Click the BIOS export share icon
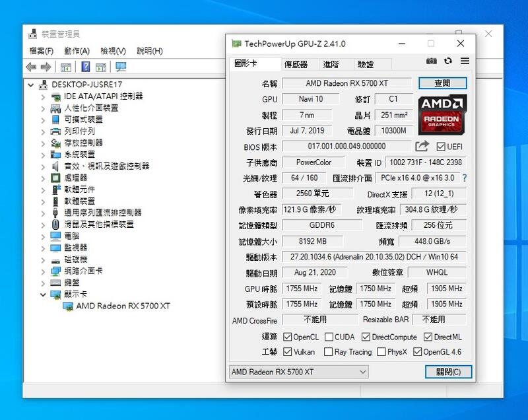Viewport: 528px width, 420px height. coord(422,146)
